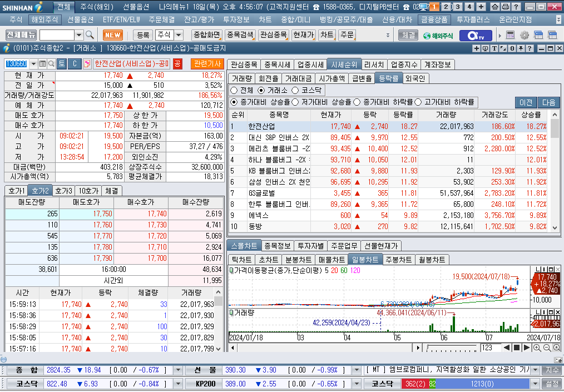Switch to the 10호가 tab
The image size is (564, 392).
pos(88,191)
